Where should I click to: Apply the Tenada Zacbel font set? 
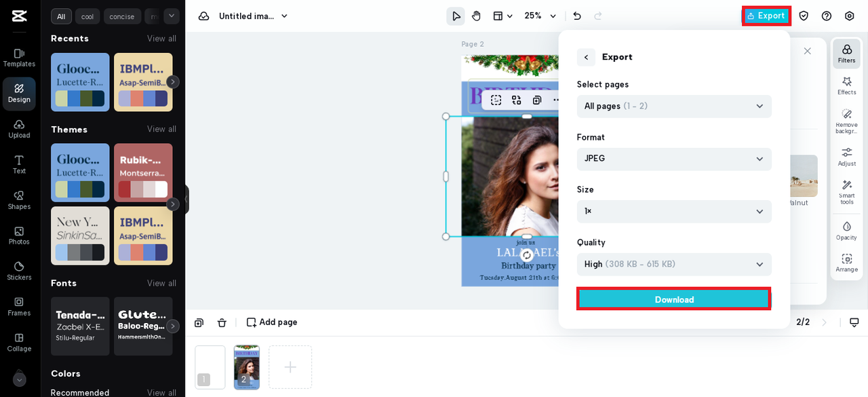coord(80,326)
